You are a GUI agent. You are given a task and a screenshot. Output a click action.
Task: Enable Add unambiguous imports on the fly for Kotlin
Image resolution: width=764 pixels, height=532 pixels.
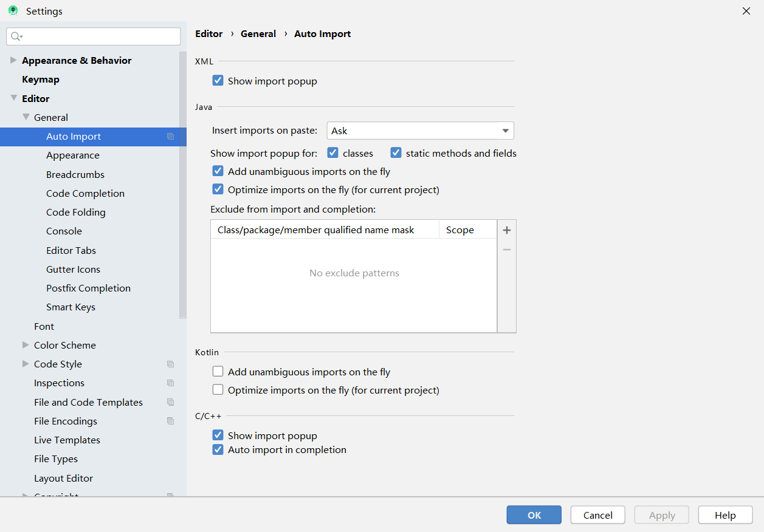(x=218, y=371)
